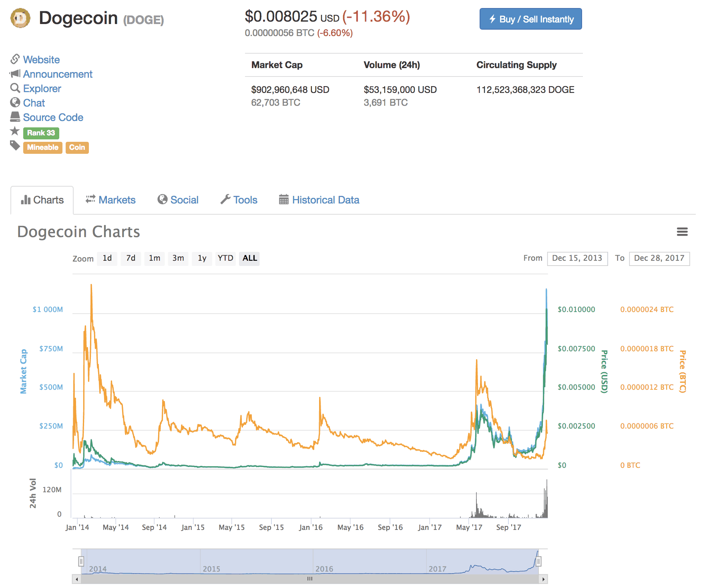The image size is (707, 588).
Task: Click the left navigator range handle
Action: [81, 561]
